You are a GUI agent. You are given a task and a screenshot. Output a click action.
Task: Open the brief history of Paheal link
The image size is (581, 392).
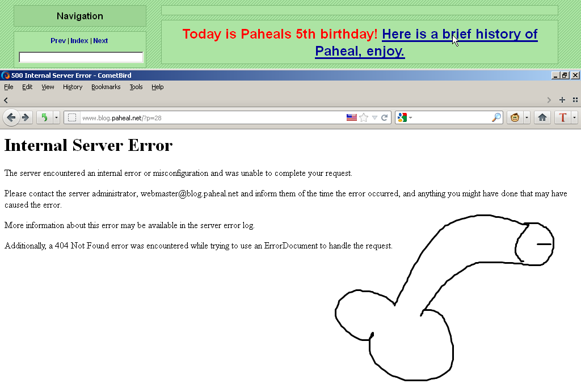[459, 35]
